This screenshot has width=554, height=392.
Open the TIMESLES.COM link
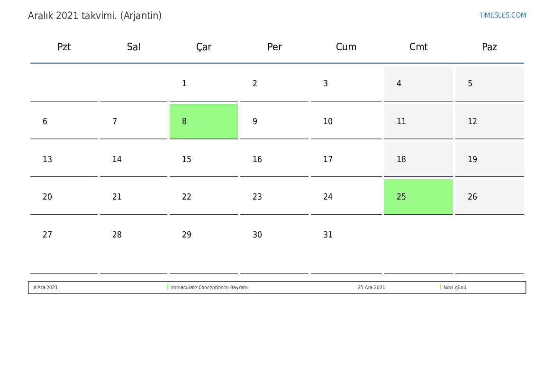[502, 15]
